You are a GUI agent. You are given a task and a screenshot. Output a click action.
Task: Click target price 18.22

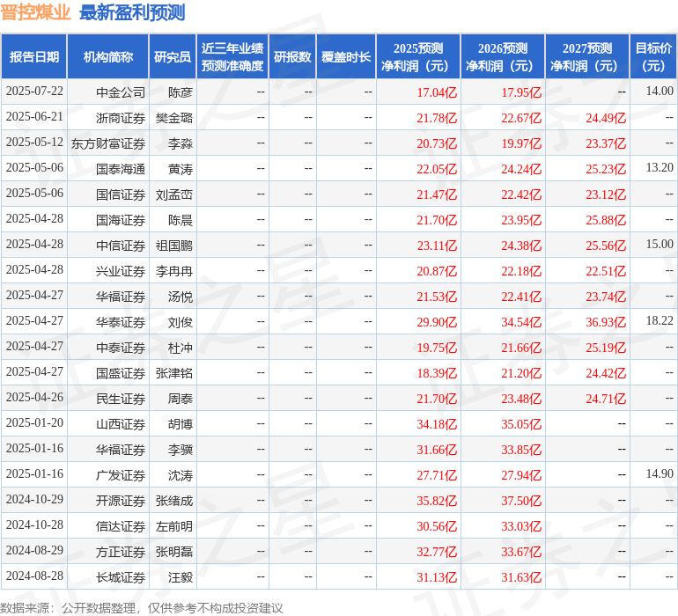tap(660, 320)
